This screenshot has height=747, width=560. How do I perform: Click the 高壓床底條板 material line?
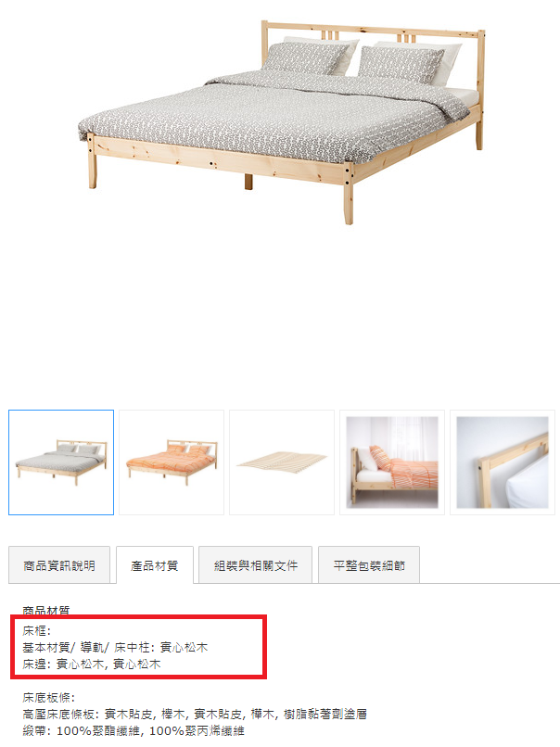pyautogui.click(x=195, y=715)
